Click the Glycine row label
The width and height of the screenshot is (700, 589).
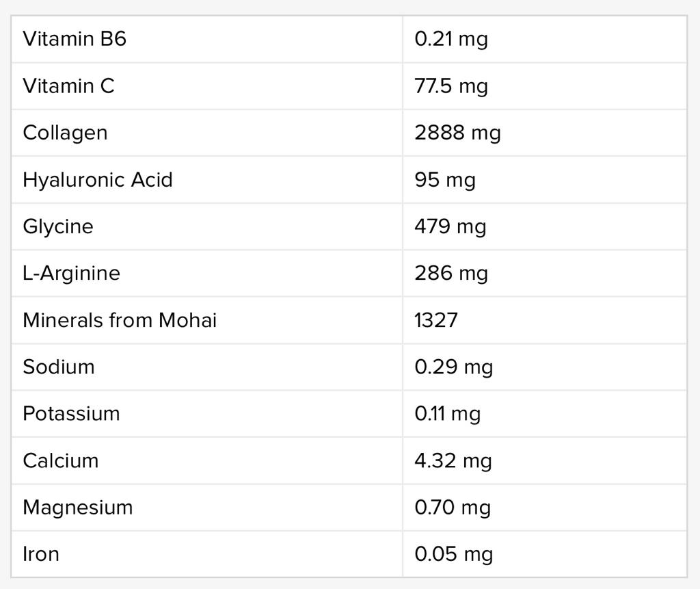pyautogui.click(x=57, y=226)
